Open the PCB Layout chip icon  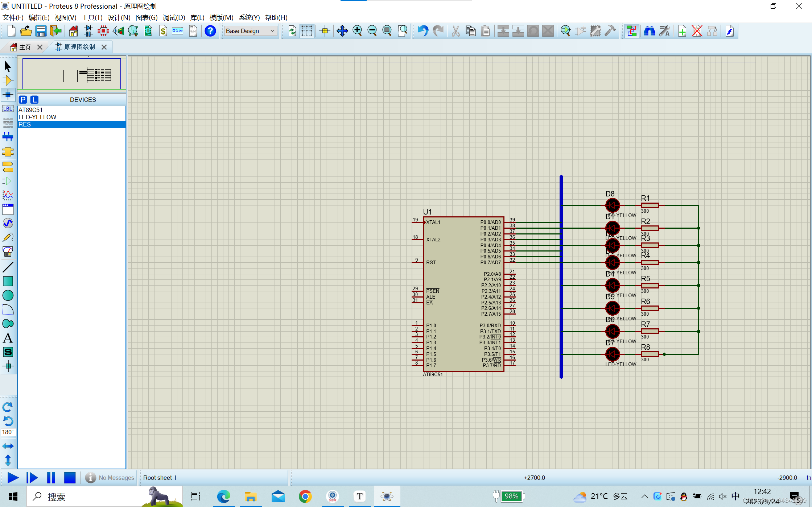[x=103, y=31]
